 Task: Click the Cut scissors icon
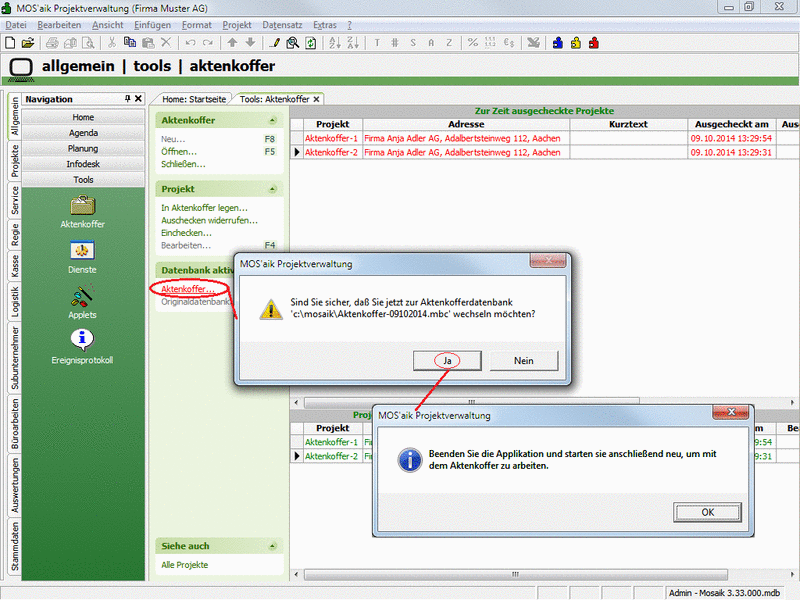click(x=112, y=43)
